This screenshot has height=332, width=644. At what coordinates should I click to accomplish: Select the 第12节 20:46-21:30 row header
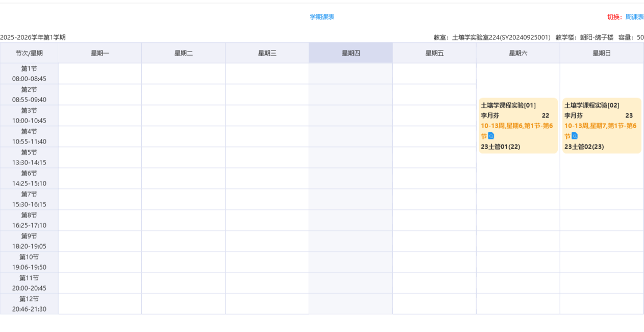pos(29,304)
